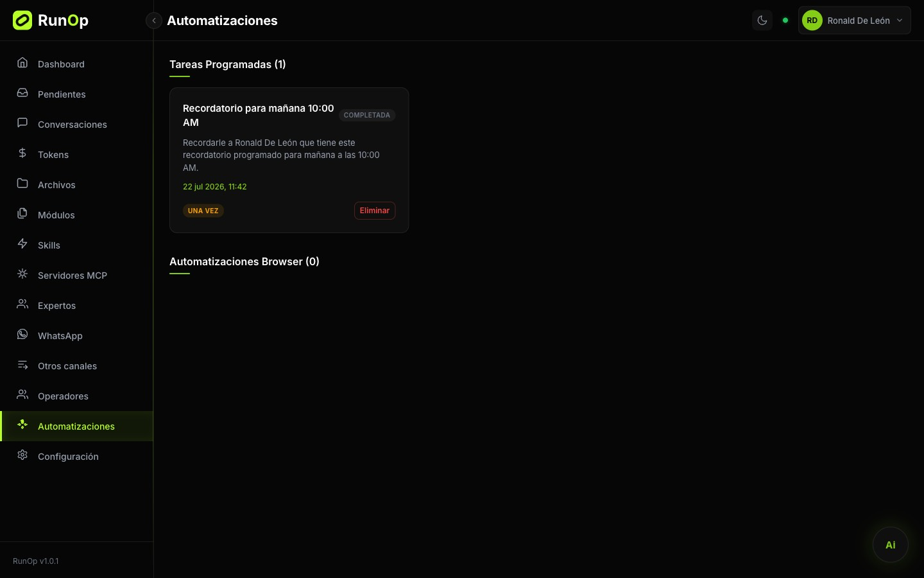
Task: Click Eliminar on the reminder task
Action: 375,211
